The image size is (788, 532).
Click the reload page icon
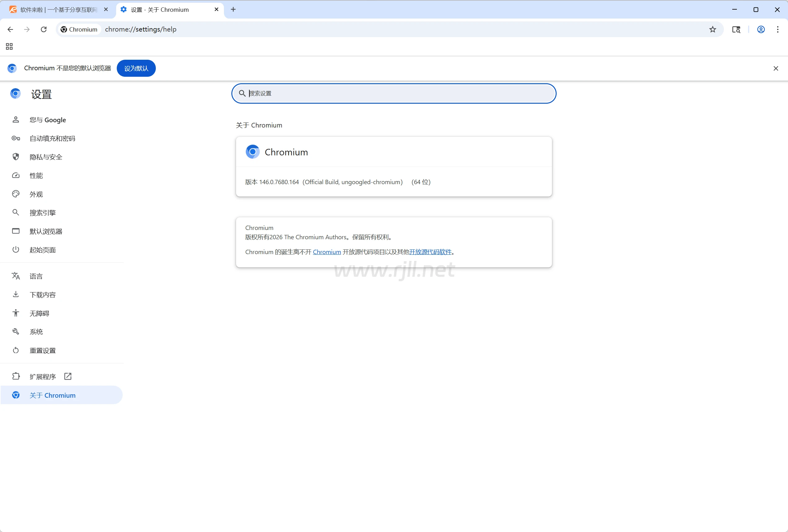44,29
